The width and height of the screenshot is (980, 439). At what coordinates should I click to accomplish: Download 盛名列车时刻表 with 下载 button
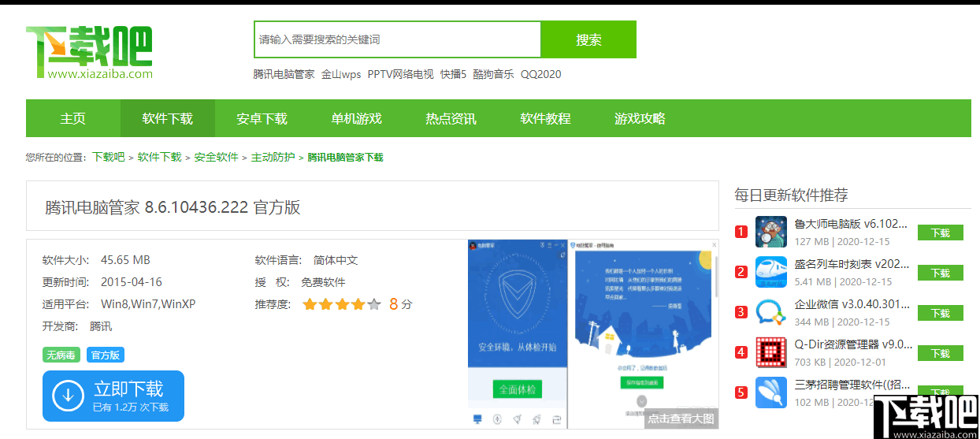click(x=941, y=273)
